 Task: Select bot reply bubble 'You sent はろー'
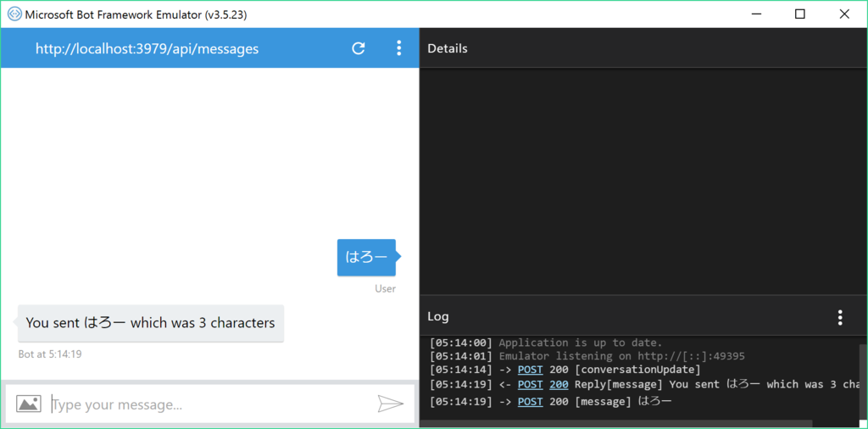pyautogui.click(x=151, y=323)
